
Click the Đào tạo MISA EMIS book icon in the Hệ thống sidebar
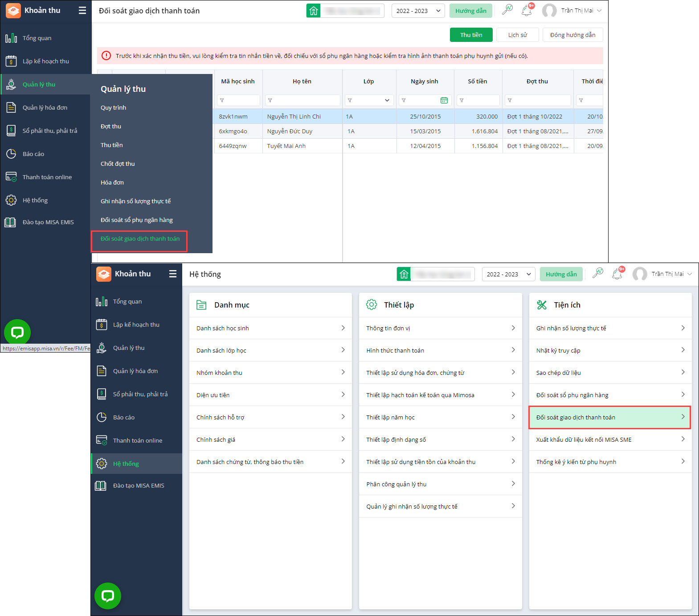(x=101, y=485)
